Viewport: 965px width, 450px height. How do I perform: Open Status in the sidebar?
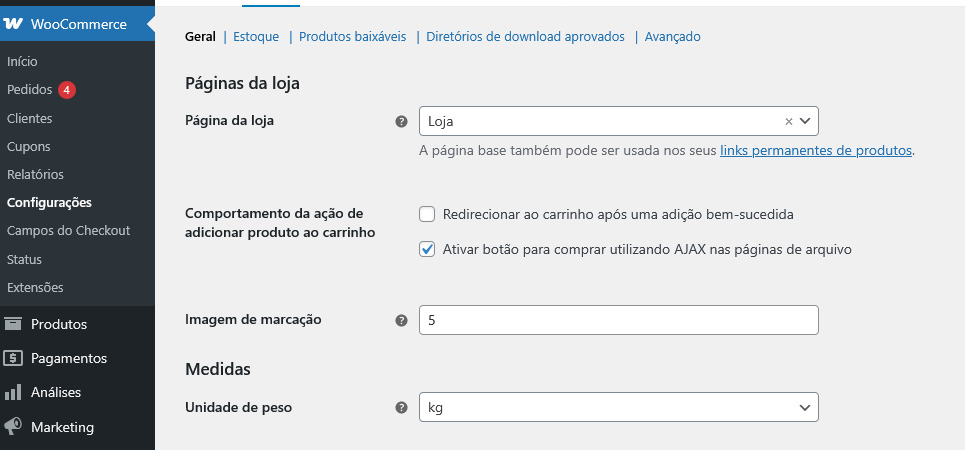pos(25,259)
